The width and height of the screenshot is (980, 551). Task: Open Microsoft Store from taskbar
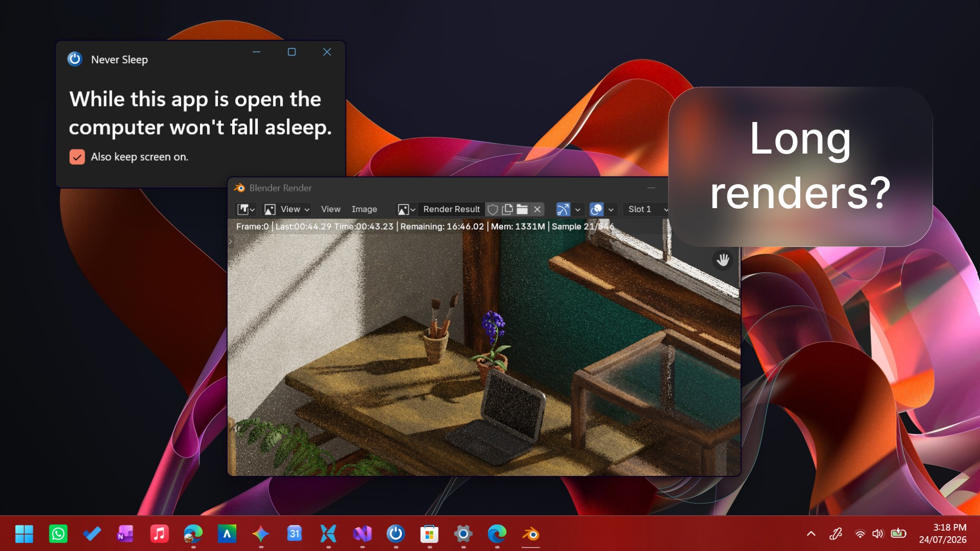click(x=429, y=534)
